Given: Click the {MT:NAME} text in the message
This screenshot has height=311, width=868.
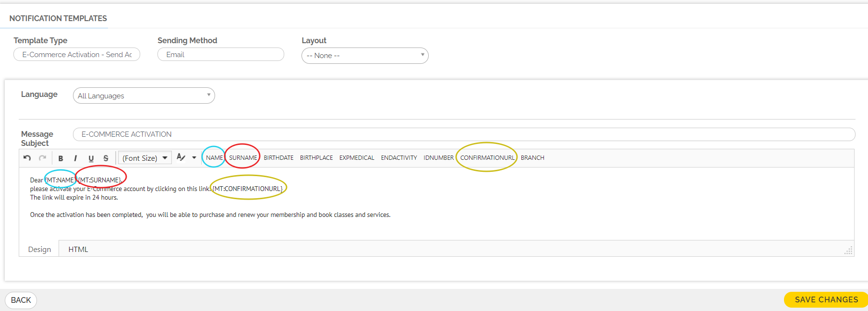Looking at the screenshot, I should coord(60,180).
